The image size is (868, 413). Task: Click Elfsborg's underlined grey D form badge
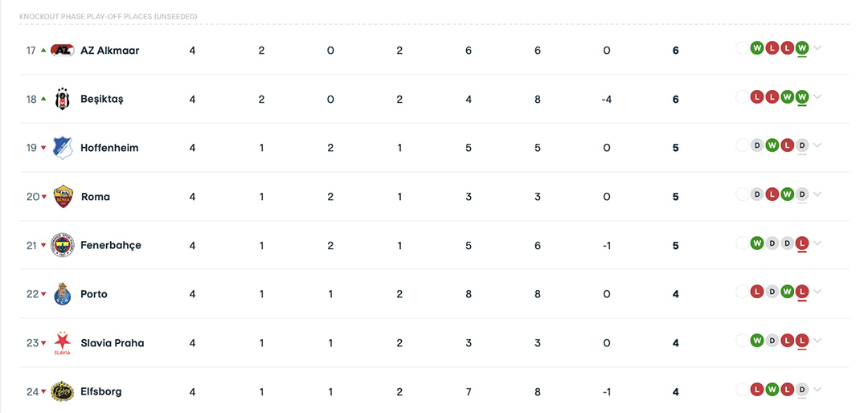click(801, 389)
